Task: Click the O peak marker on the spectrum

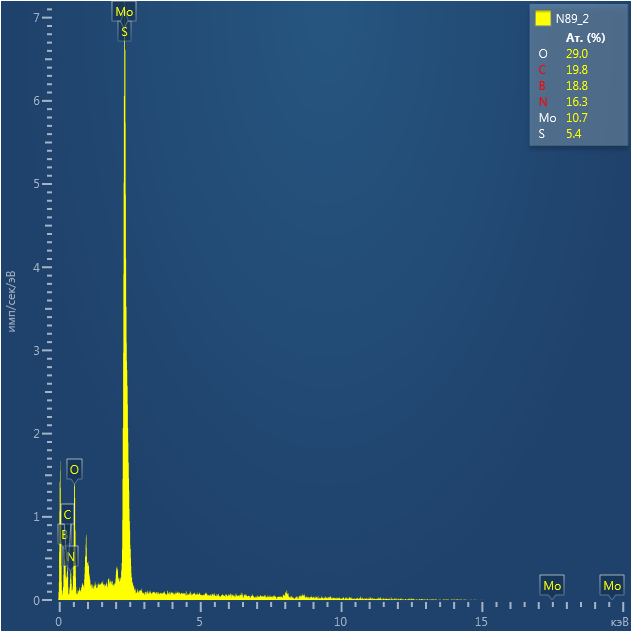Action: (74, 468)
